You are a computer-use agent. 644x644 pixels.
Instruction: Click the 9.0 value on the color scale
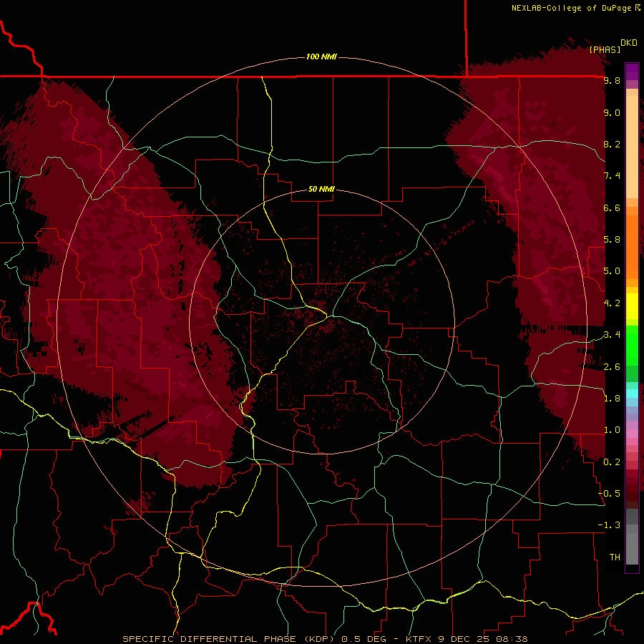(612, 112)
